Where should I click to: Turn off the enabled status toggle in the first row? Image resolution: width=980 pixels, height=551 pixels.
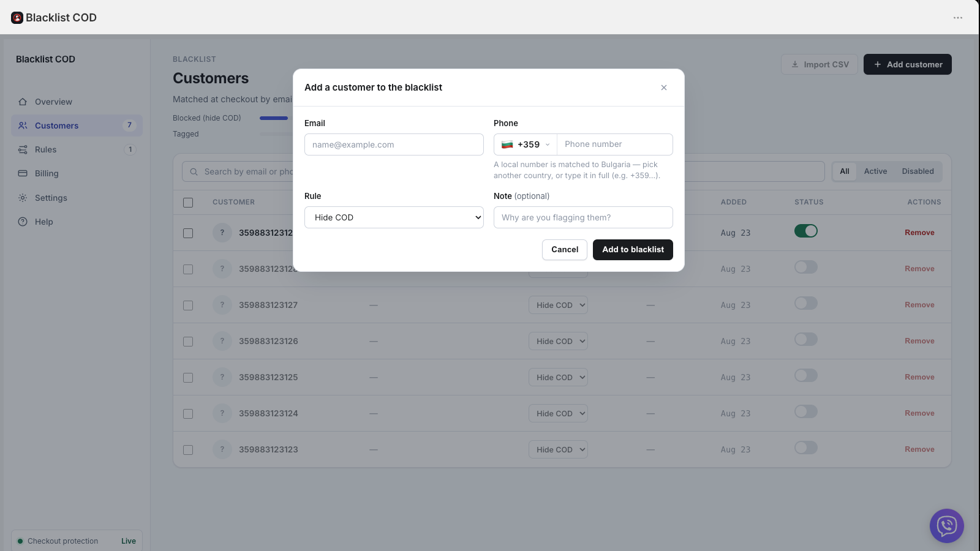tap(806, 231)
